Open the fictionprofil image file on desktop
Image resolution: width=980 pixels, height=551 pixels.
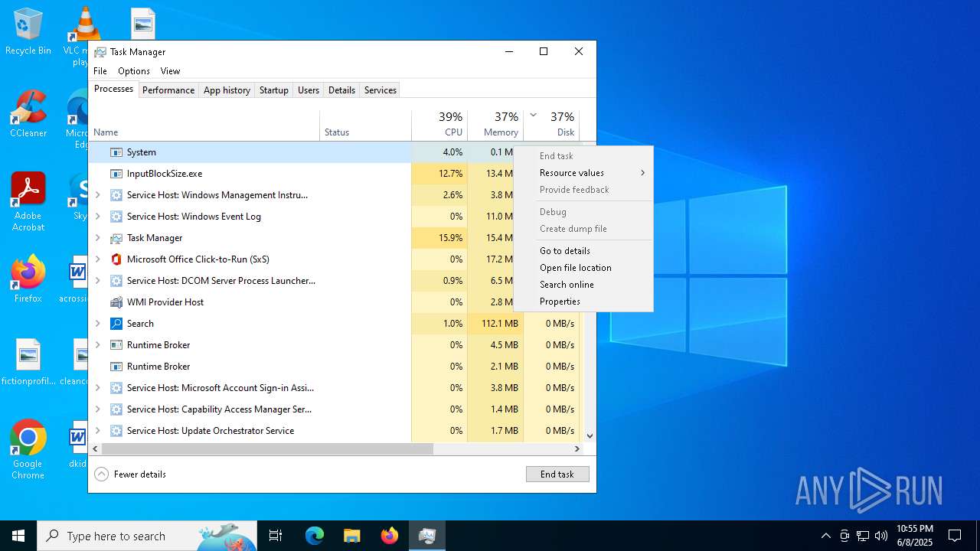tap(28, 362)
